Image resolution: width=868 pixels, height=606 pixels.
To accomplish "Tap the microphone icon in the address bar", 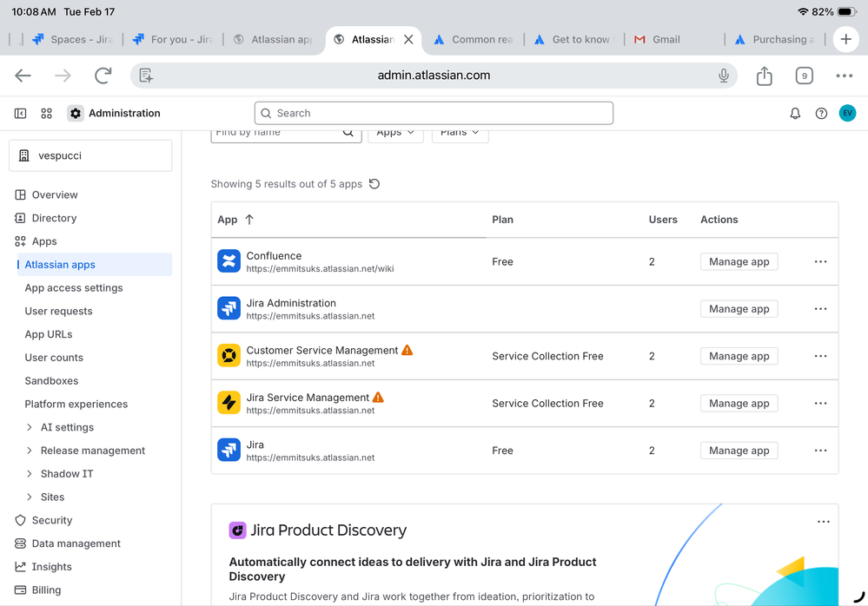I will pos(724,76).
